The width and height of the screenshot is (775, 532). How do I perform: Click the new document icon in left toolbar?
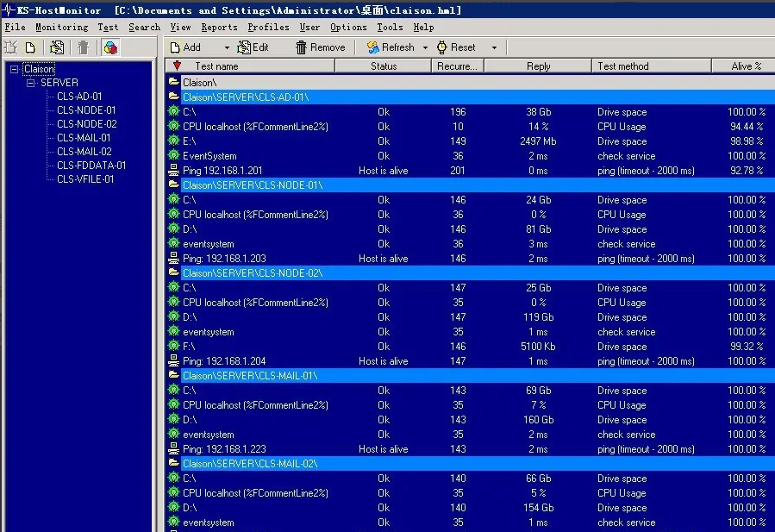click(x=31, y=47)
